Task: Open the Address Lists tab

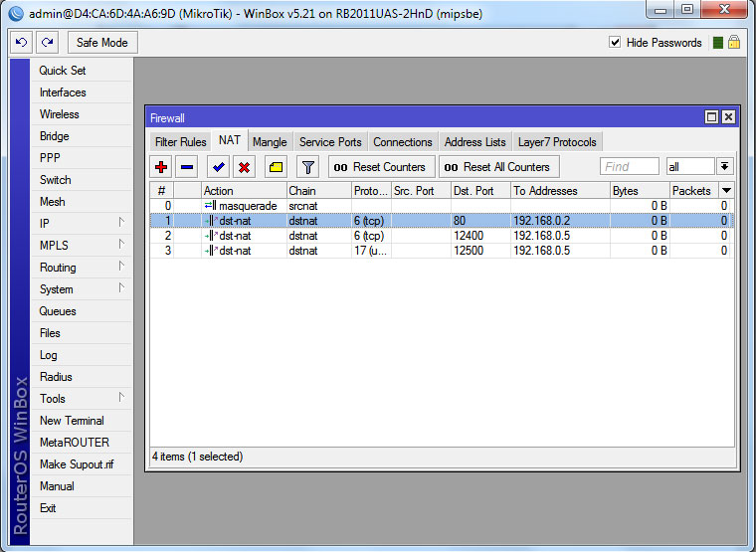Action: [474, 142]
